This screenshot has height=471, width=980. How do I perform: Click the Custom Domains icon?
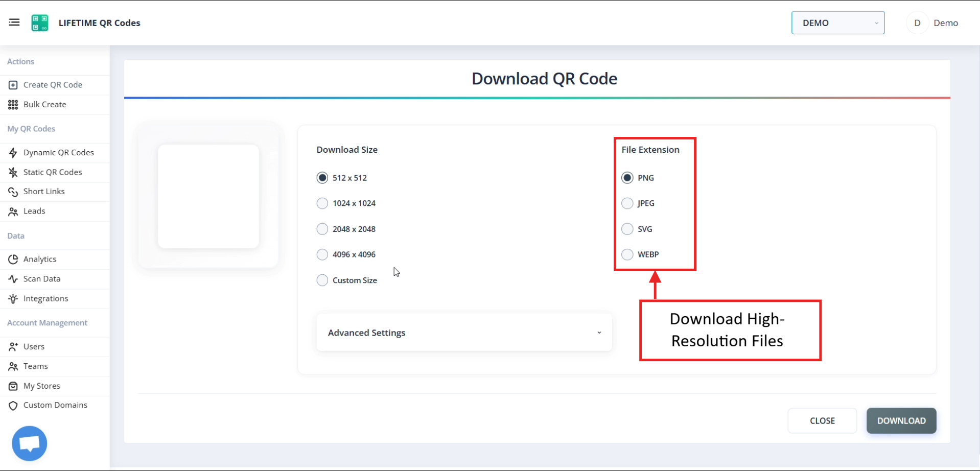pyautogui.click(x=13, y=405)
